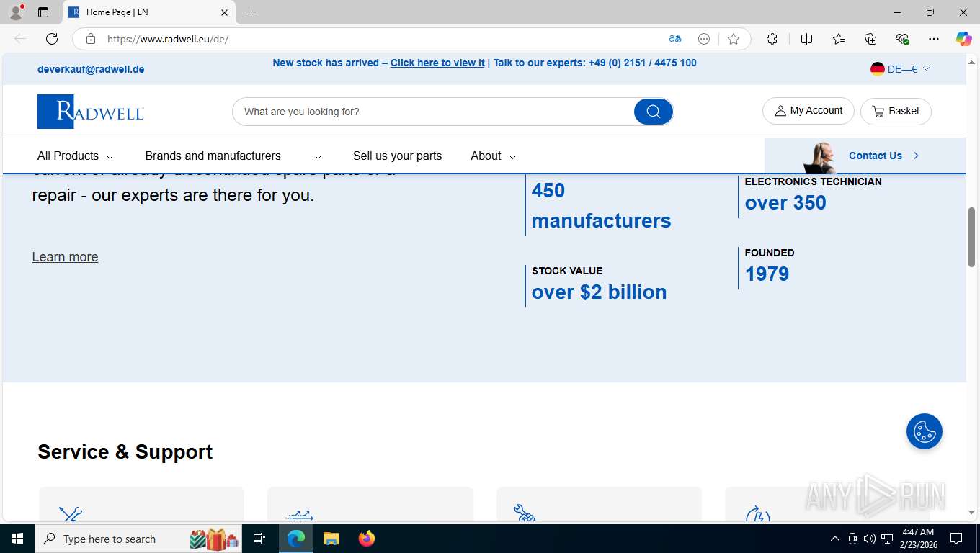980x553 pixels.
Task: Open Collections icon in Edge toolbar
Action: click(x=870, y=39)
